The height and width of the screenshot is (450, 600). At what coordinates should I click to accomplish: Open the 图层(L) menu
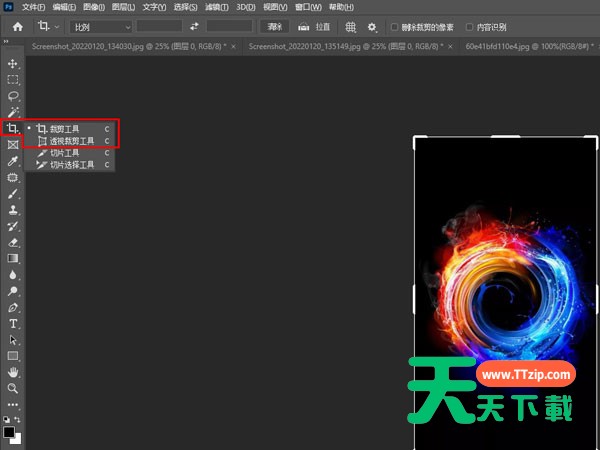point(124,7)
